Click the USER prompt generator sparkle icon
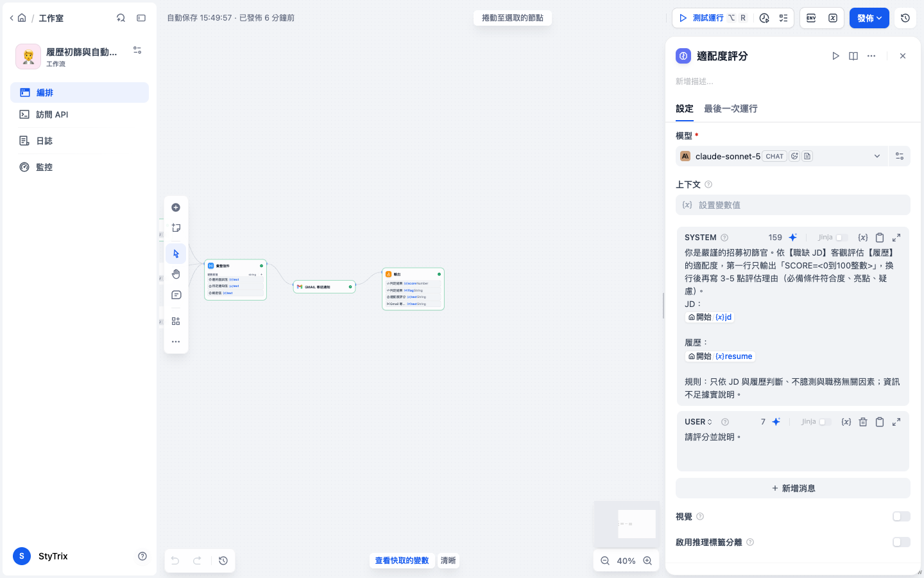The width and height of the screenshot is (924, 578). coord(776,422)
